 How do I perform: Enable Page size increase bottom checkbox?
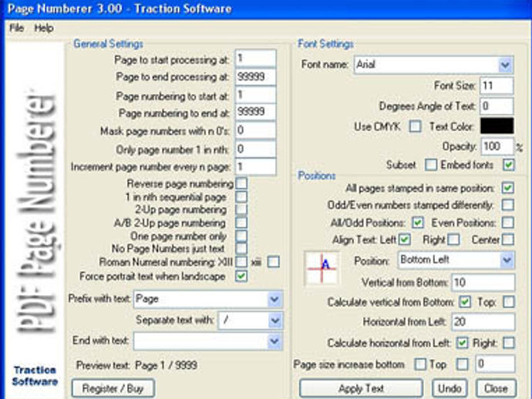(420, 364)
